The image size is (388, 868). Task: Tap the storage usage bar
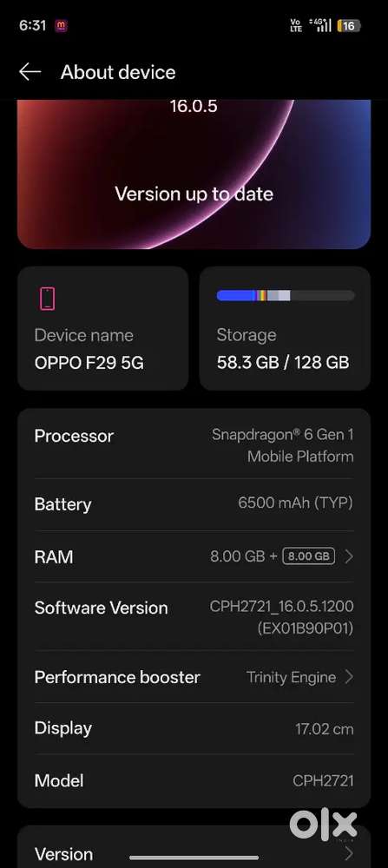tap(285, 296)
